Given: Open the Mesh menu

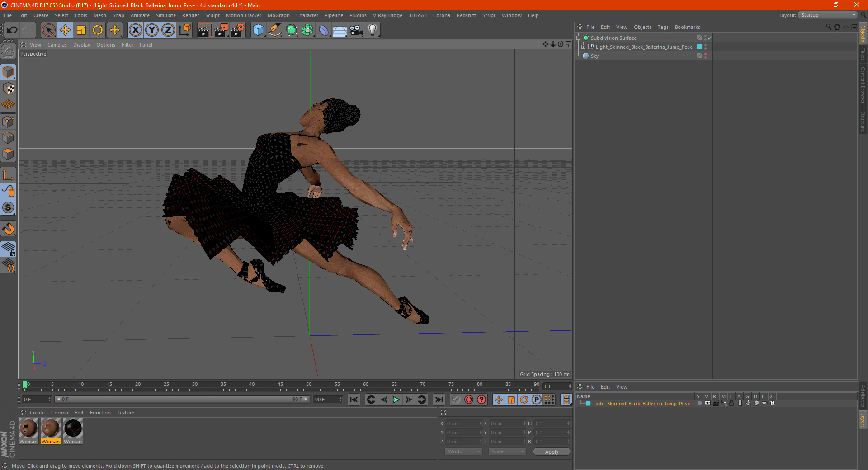Looking at the screenshot, I should pos(99,15).
